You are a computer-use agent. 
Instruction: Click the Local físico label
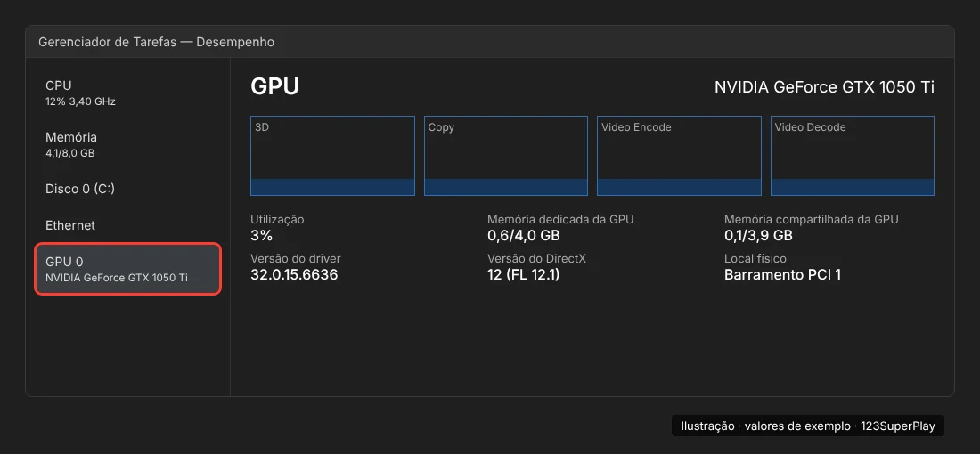755,258
